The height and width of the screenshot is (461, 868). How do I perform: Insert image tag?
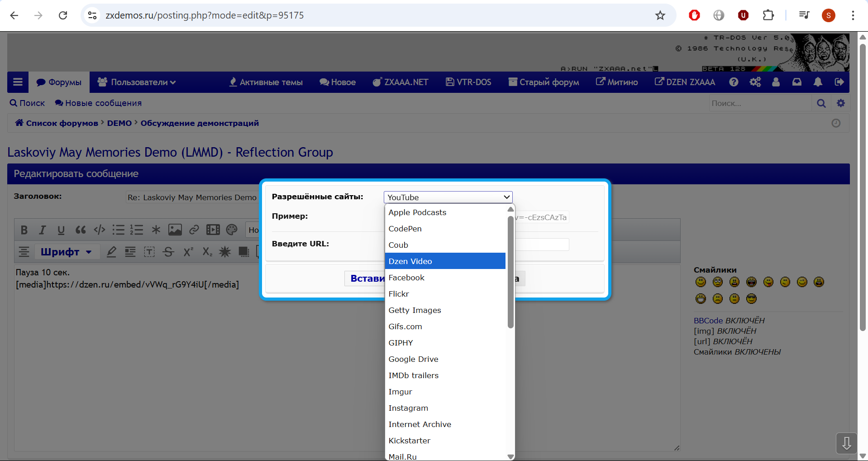[x=175, y=230]
